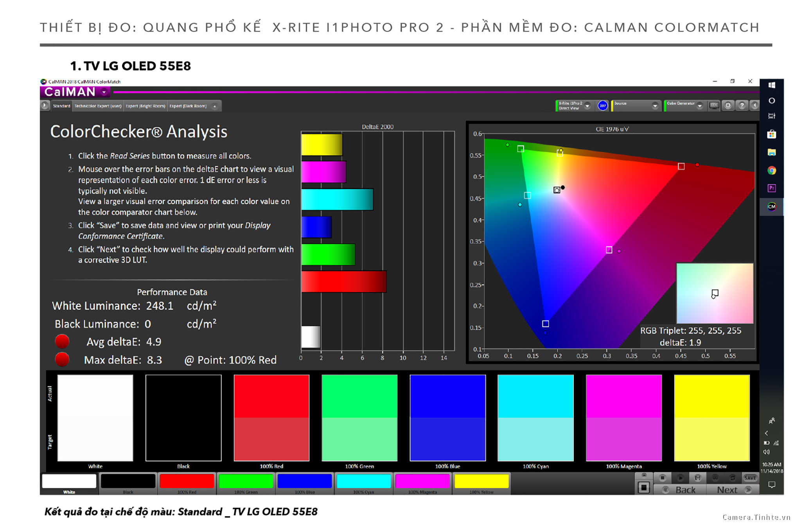Click the 100% Yellow comparator patch
This screenshot has height=532, width=801.
point(712,418)
